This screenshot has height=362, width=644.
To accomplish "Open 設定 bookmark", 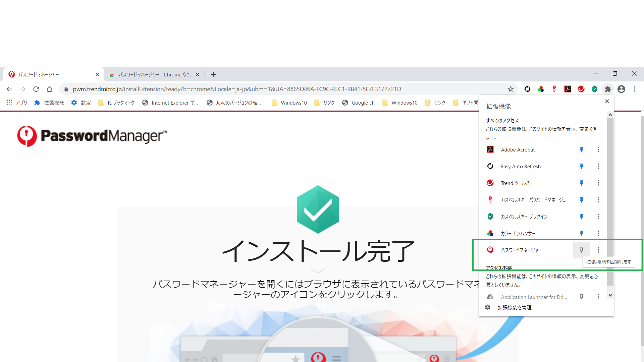I will [x=81, y=103].
